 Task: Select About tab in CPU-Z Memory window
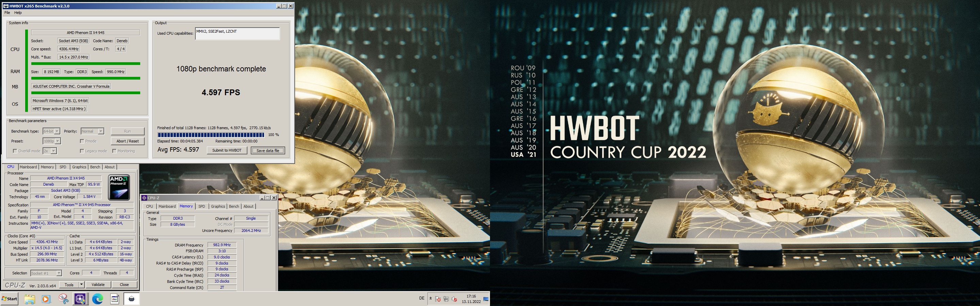248,206
